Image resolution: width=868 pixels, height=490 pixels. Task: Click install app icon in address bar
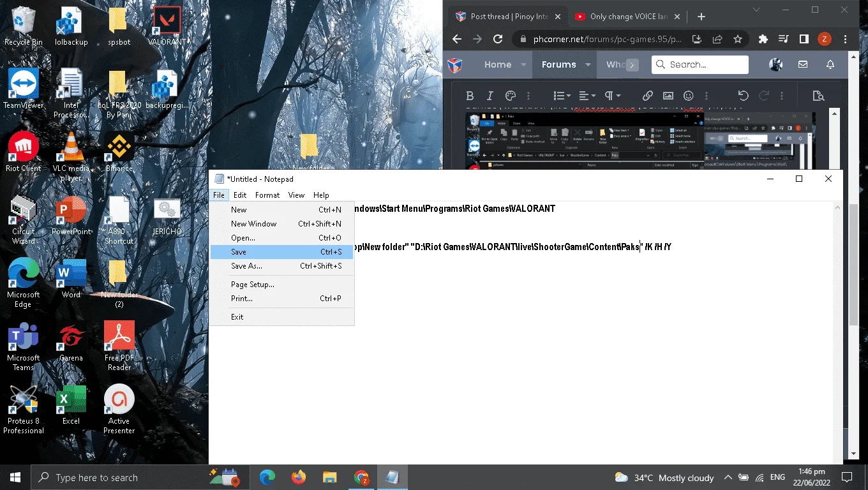click(696, 39)
